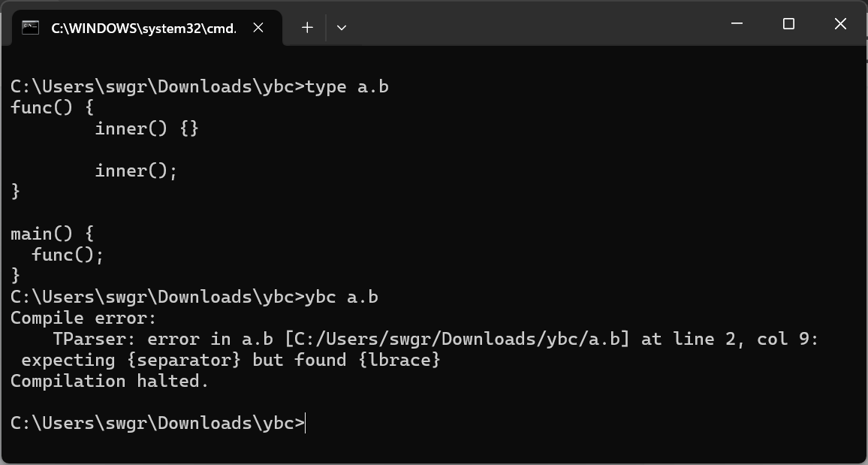Expand the new tab profile dropdown chevron
The image size is (868, 465).
(342, 27)
